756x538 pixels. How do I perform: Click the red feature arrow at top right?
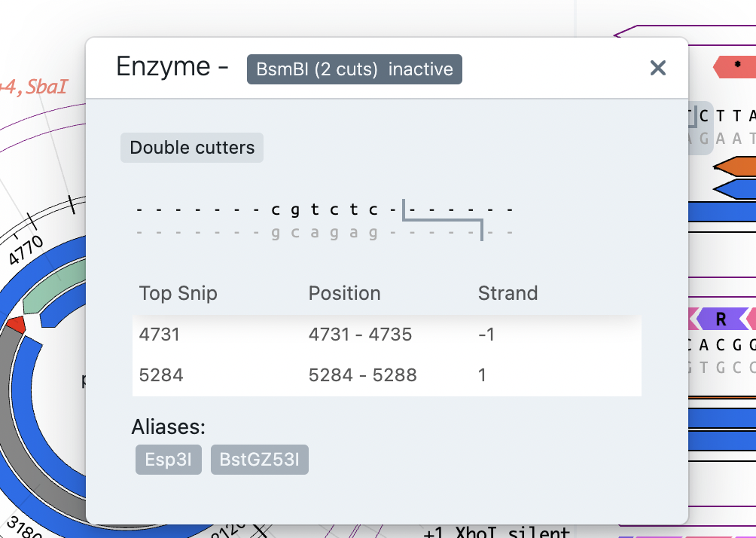(x=738, y=68)
